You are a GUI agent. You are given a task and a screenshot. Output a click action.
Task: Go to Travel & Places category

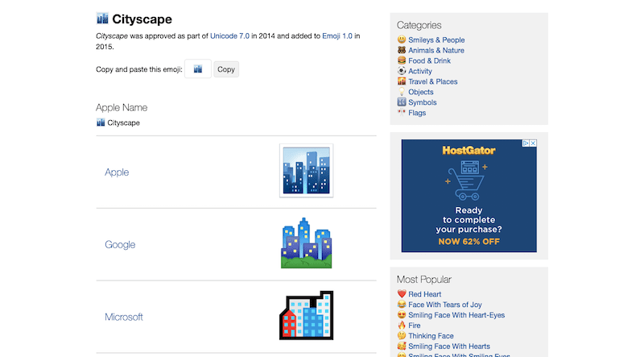pyautogui.click(x=433, y=81)
